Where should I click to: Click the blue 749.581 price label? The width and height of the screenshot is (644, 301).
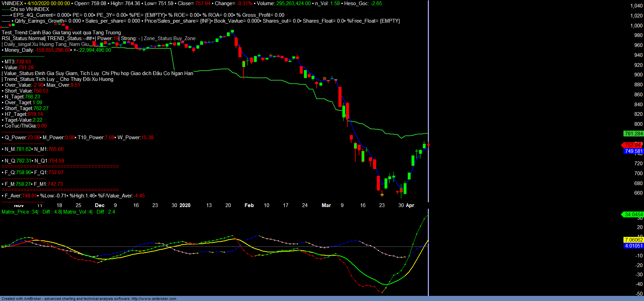click(633, 151)
